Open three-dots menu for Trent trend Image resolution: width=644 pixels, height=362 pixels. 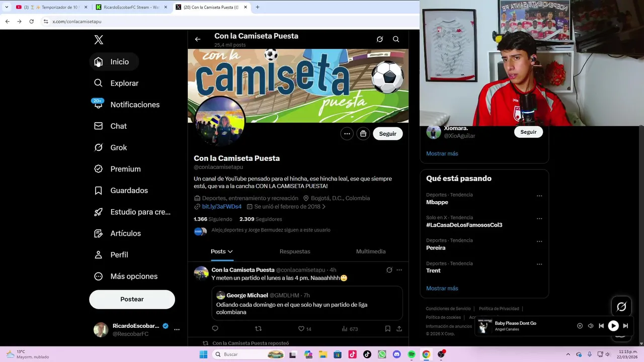click(x=539, y=264)
